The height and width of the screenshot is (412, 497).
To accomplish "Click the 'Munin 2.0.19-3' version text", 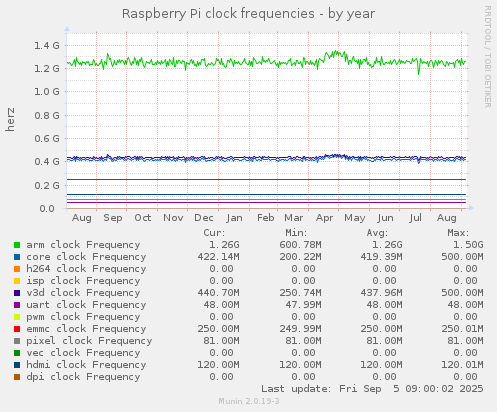I will click(x=249, y=401).
